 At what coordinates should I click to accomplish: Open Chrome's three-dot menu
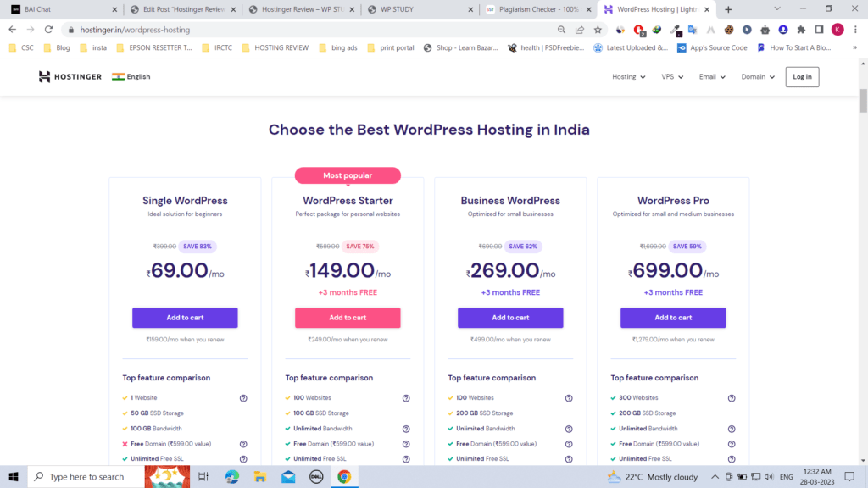[x=854, y=28]
